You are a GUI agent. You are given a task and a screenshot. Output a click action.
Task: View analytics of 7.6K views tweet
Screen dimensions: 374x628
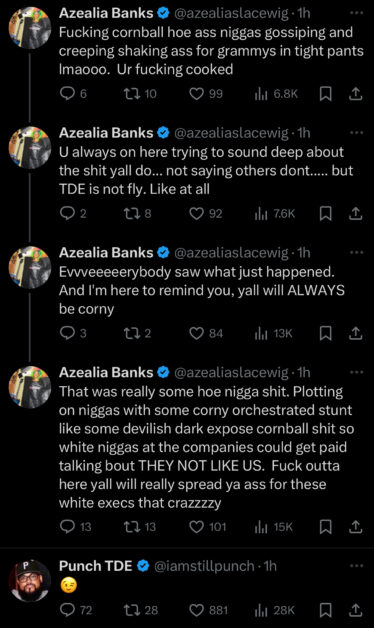point(275,213)
